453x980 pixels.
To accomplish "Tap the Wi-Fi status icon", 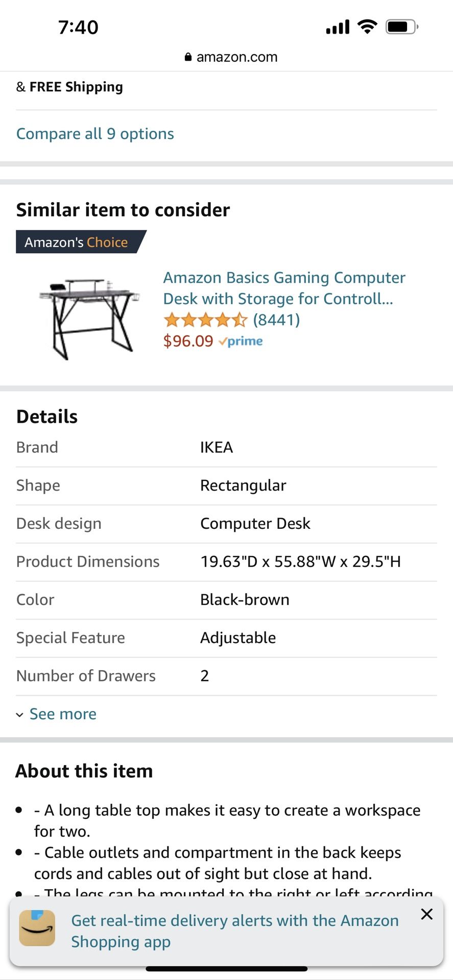I will click(367, 27).
